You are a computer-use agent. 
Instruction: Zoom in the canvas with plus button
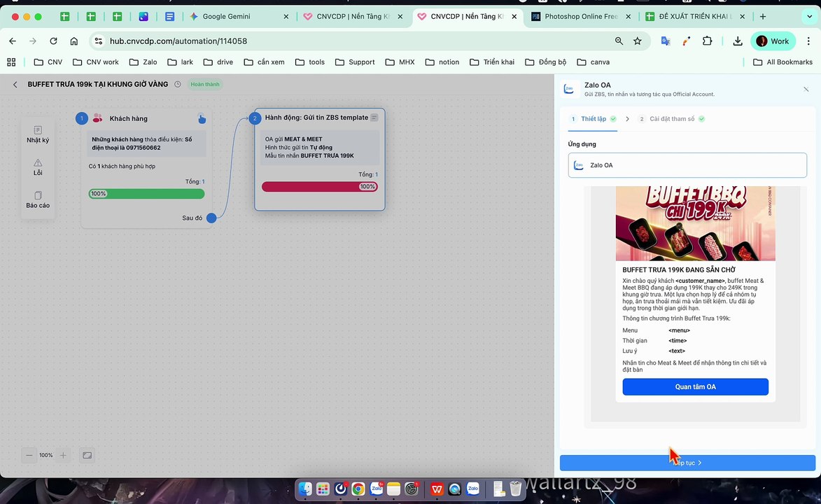63,455
